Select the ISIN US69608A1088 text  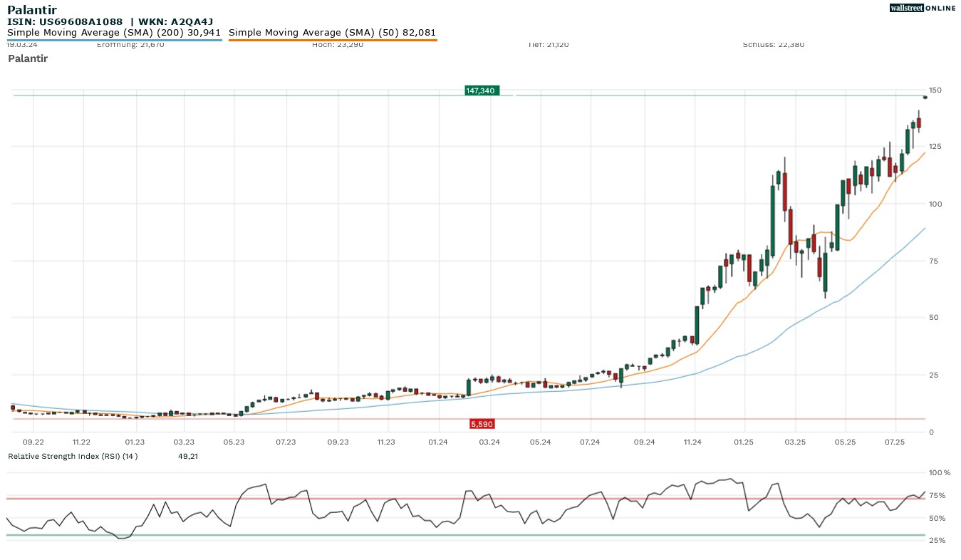[x=65, y=22]
